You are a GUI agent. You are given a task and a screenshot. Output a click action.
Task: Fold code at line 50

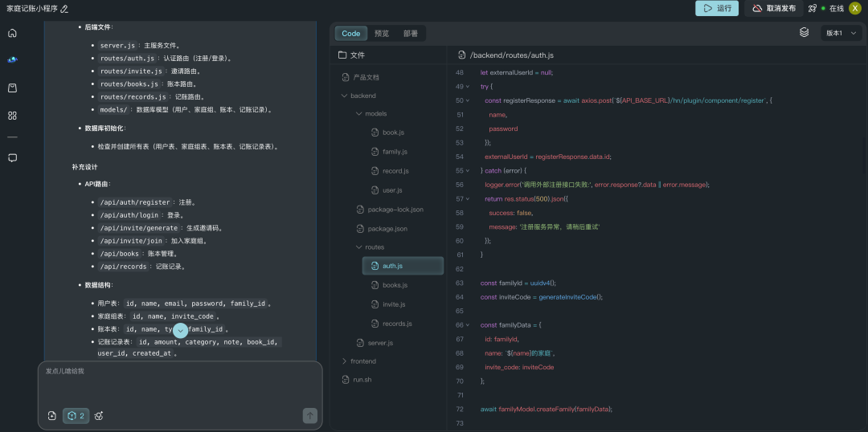point(468,100)
